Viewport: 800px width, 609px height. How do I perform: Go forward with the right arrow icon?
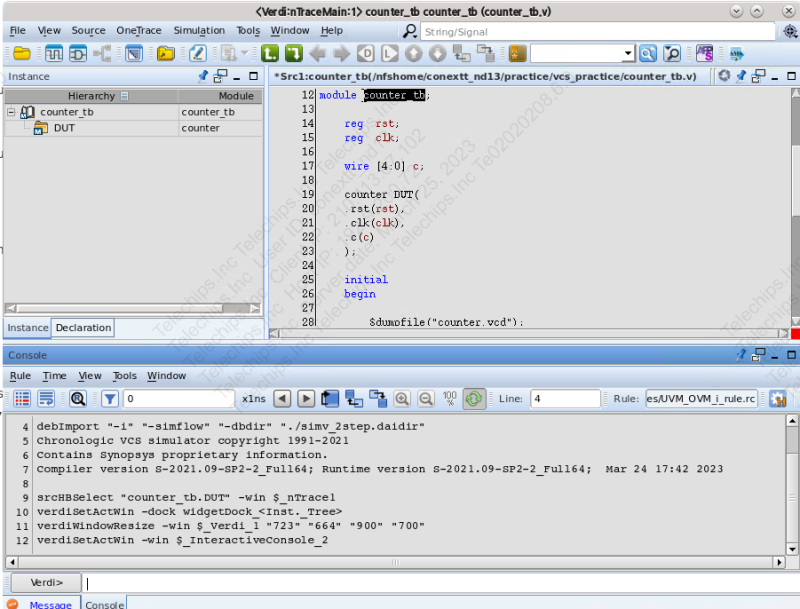coord(341,54)
